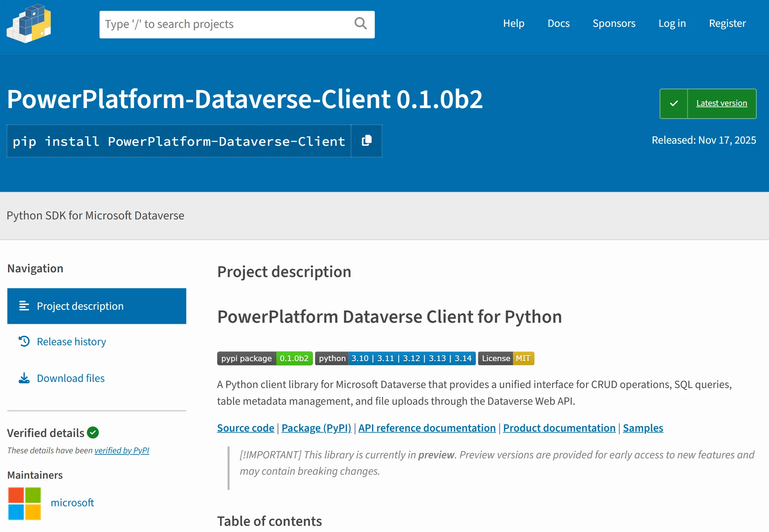The image size is (769, 532).
Task: Open the Register page
Action: point(727,23)
